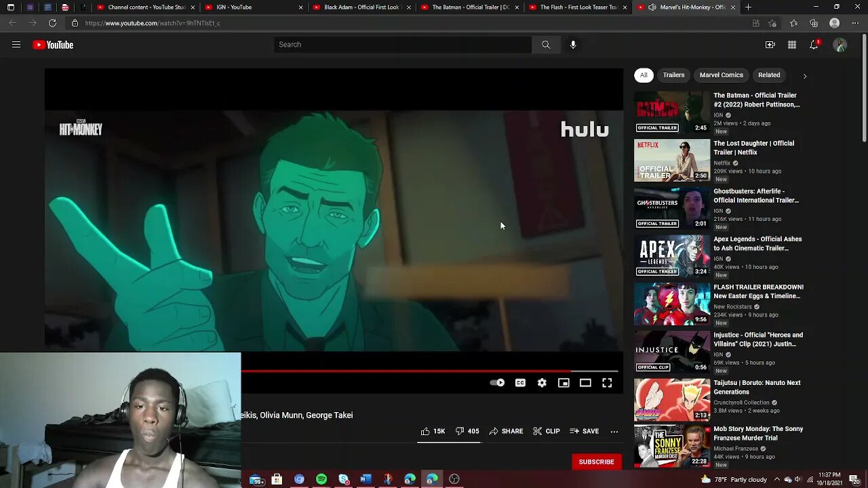Select the Marvel Comics filter chip

(722, 75)
